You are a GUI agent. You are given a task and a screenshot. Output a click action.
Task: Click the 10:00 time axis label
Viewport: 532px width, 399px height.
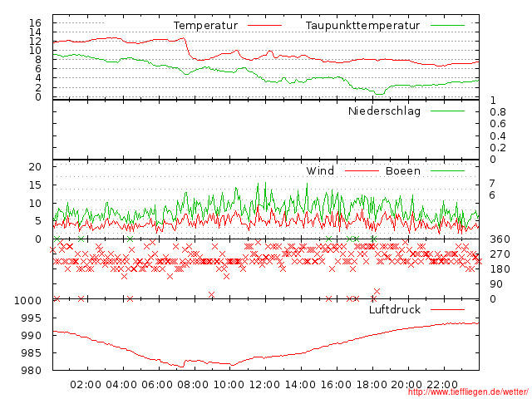click(229, 385)
